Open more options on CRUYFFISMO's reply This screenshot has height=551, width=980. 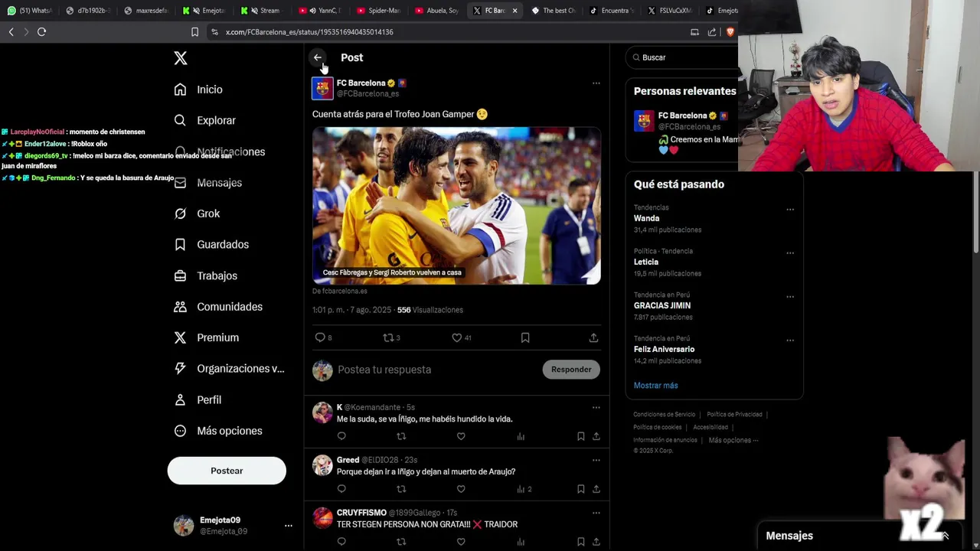coord(596,514)
